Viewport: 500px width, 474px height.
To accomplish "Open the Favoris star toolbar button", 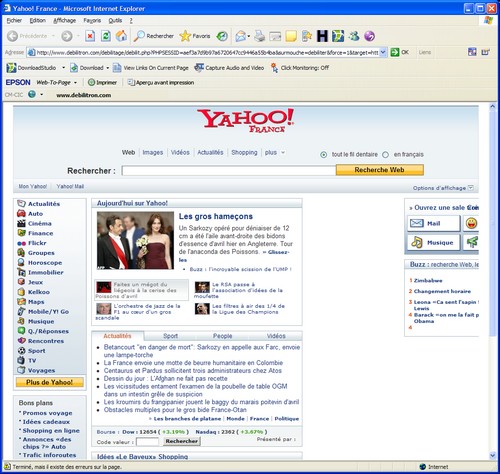I will click(x=195, y=36).
